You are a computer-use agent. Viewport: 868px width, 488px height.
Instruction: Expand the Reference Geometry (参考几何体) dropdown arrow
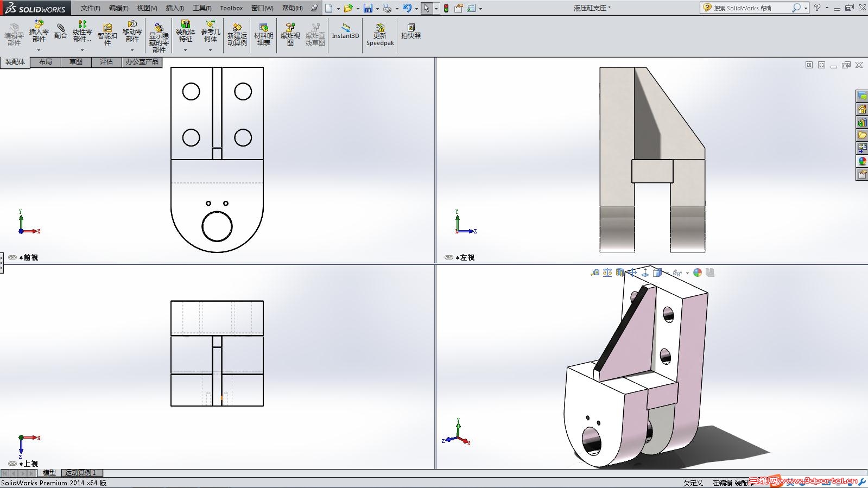click(211, 50)
